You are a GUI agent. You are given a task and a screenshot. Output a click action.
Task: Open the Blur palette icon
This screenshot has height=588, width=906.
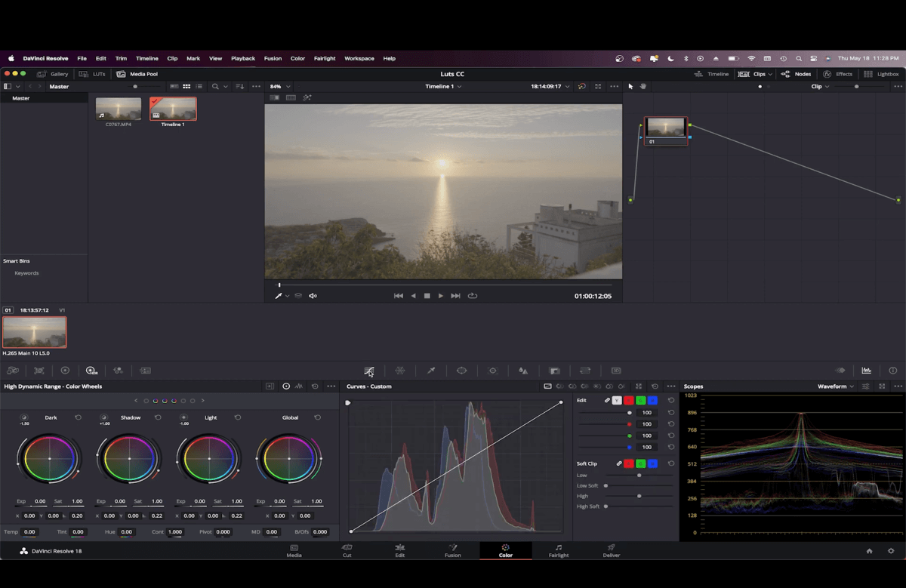[523, 371]
